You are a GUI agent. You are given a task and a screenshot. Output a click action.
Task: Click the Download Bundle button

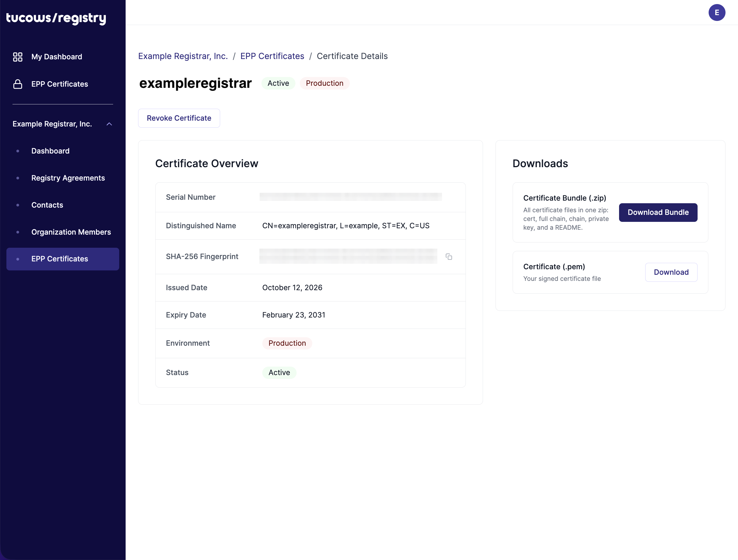658,213
